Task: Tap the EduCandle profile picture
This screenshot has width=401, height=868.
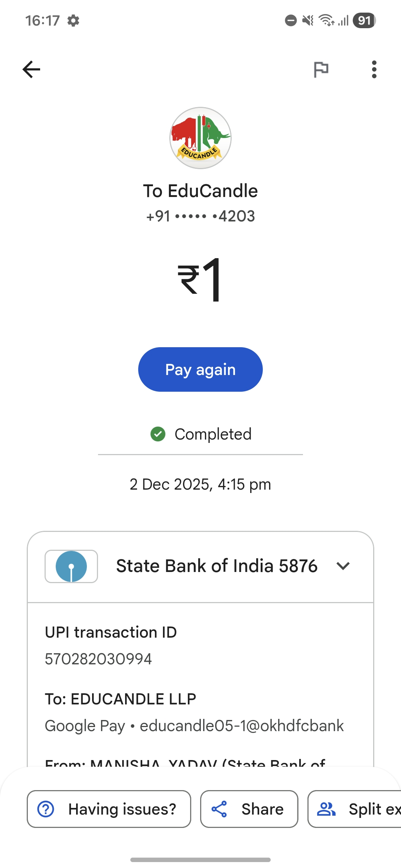Action: 200,138
